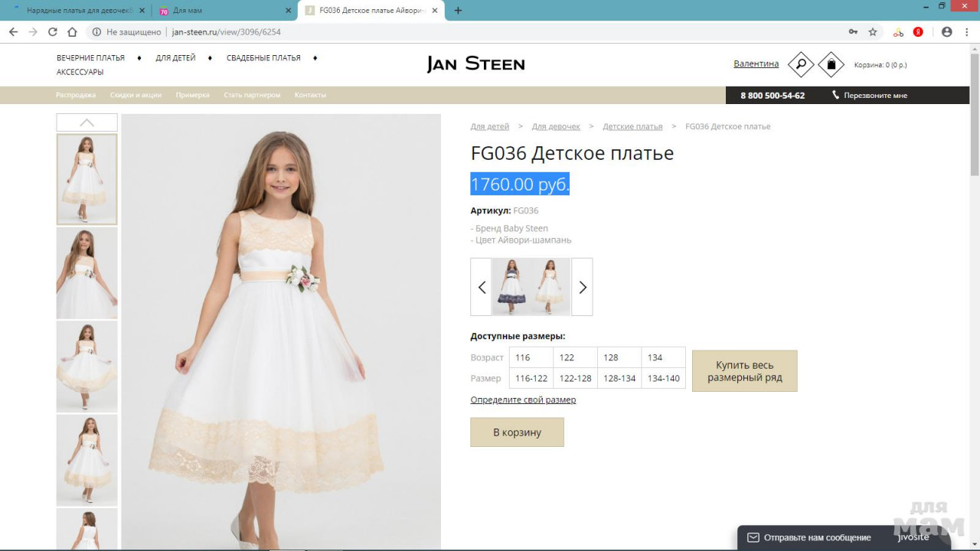Click the search magnifier diamond icon

point(801,64)
